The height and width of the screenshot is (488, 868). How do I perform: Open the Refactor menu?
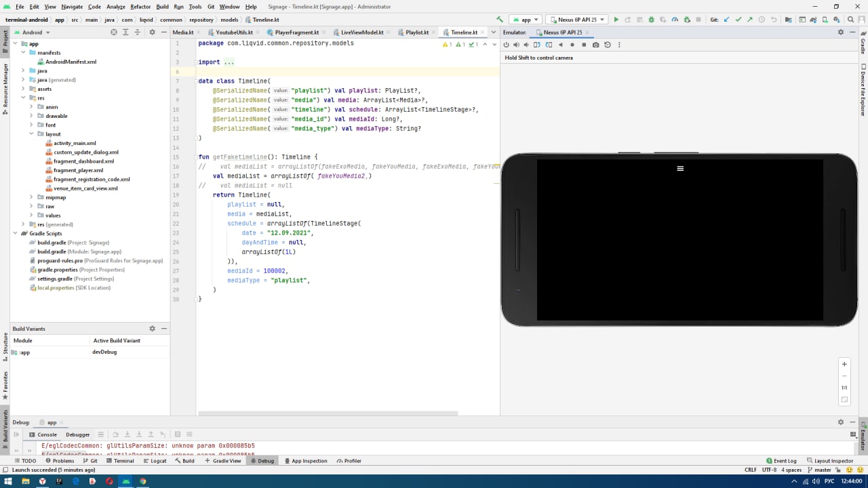[140, 7]
